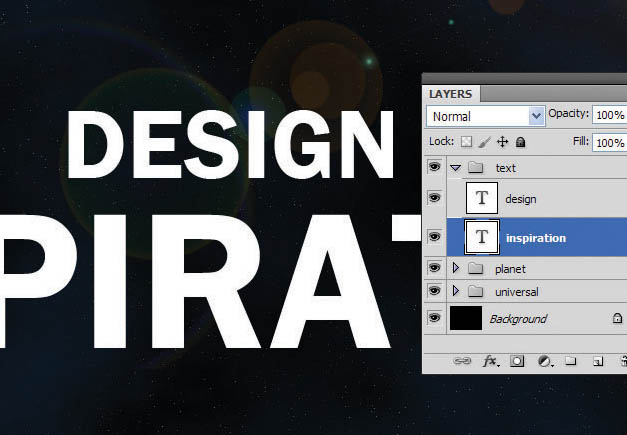
Task: Select the text group name
Action: point(506,168)
